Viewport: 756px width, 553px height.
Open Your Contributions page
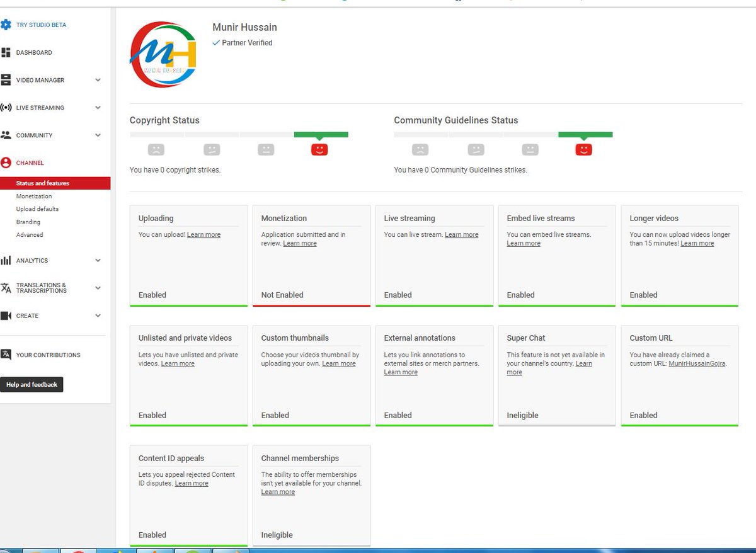(x=49, y=355)
